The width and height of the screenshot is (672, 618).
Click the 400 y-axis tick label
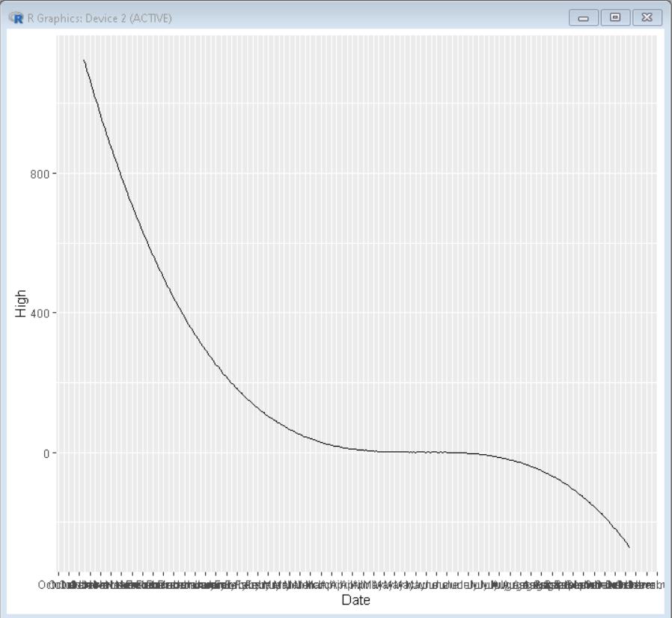[x=40, y=313]
